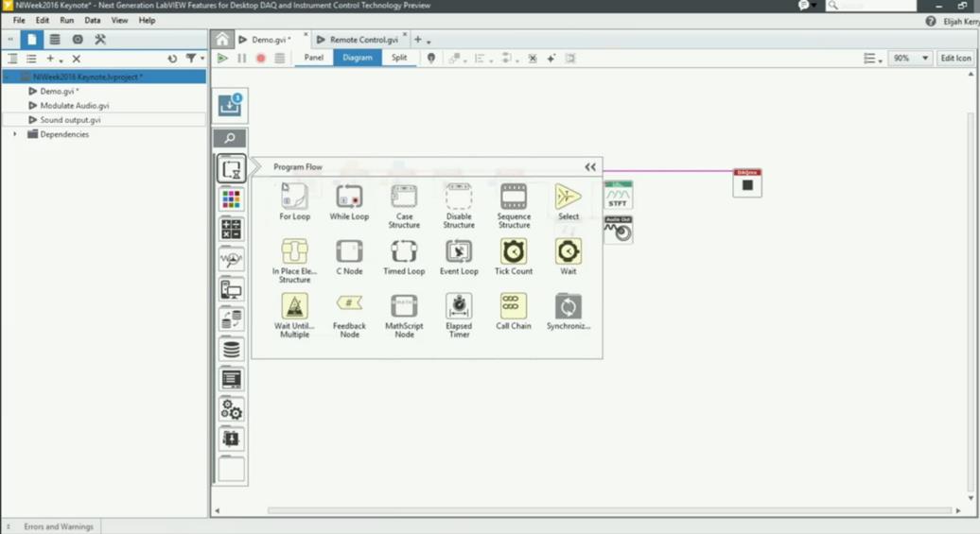Select the For Loop structure icon
Image resolution: width=980 pixels, height=534 pixels.
[294, 198]
